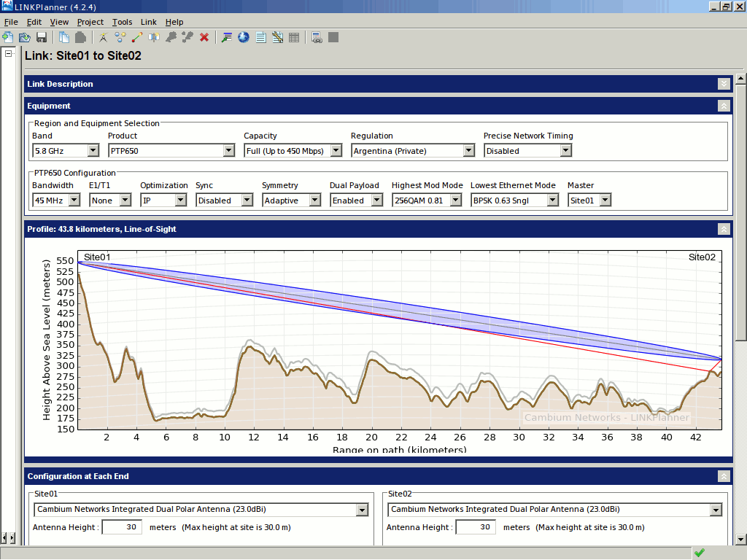
Task: Expand the Link Description section
Action: click(x=724, y=84)
